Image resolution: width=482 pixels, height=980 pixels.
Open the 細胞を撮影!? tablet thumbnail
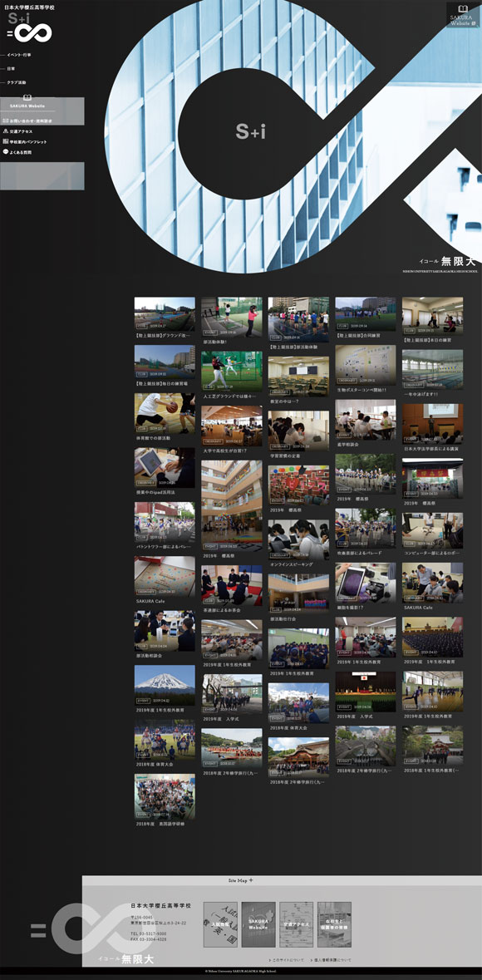pos(365,583)
